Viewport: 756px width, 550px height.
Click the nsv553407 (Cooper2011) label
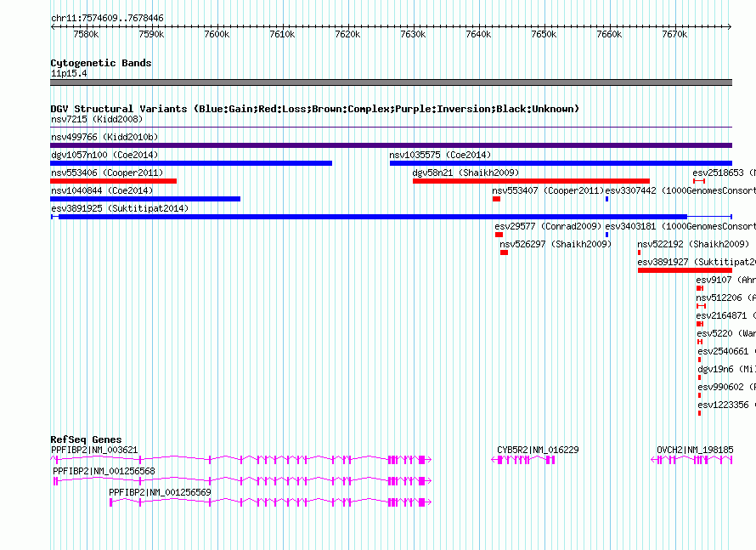coord(548,190)
